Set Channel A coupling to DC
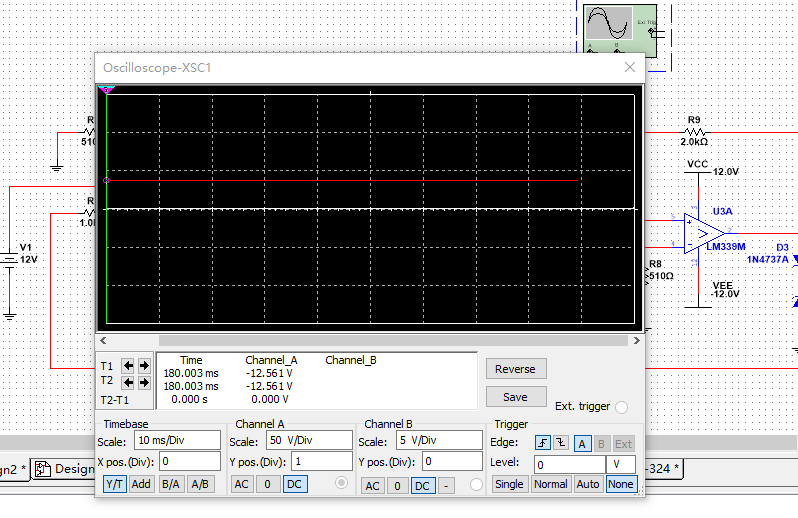 tap(295, 484)
